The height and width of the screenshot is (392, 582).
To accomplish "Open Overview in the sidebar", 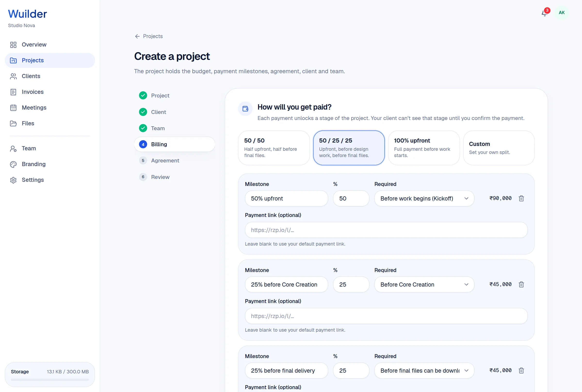I will (50, 45).
